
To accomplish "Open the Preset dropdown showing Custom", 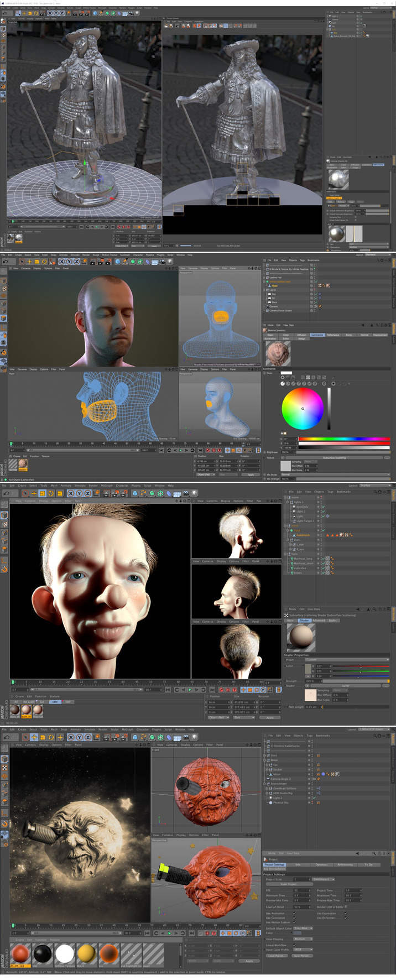I will tap(347, 660).
